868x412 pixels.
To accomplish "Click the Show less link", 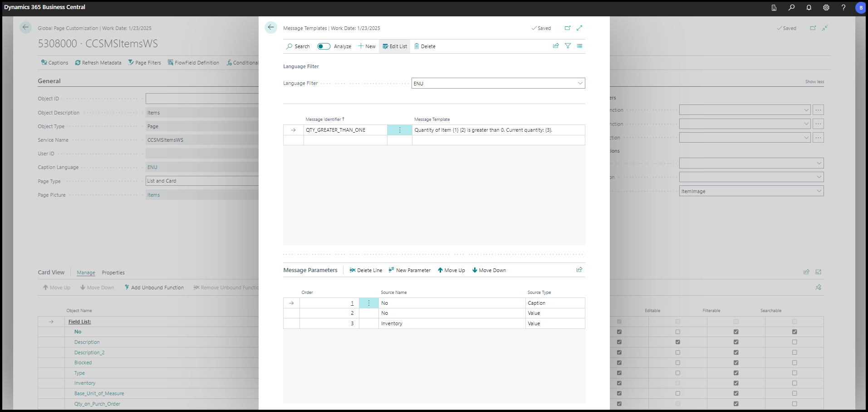I will (814, 81).
